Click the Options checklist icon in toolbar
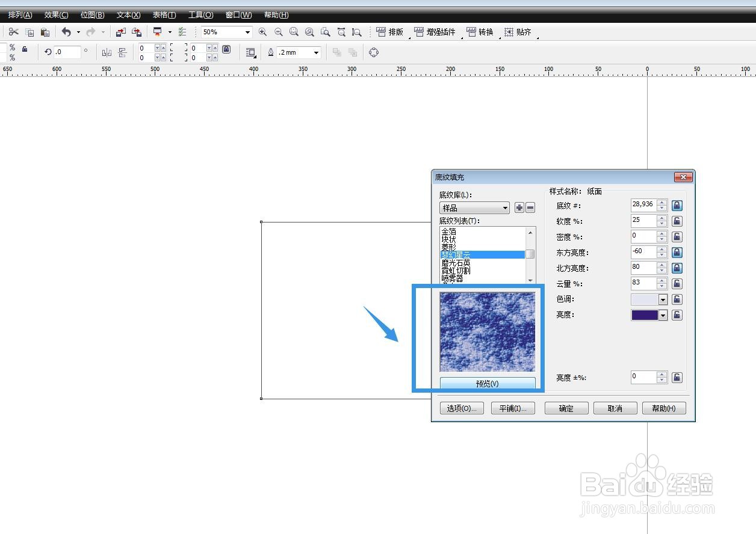 (183, 32)
